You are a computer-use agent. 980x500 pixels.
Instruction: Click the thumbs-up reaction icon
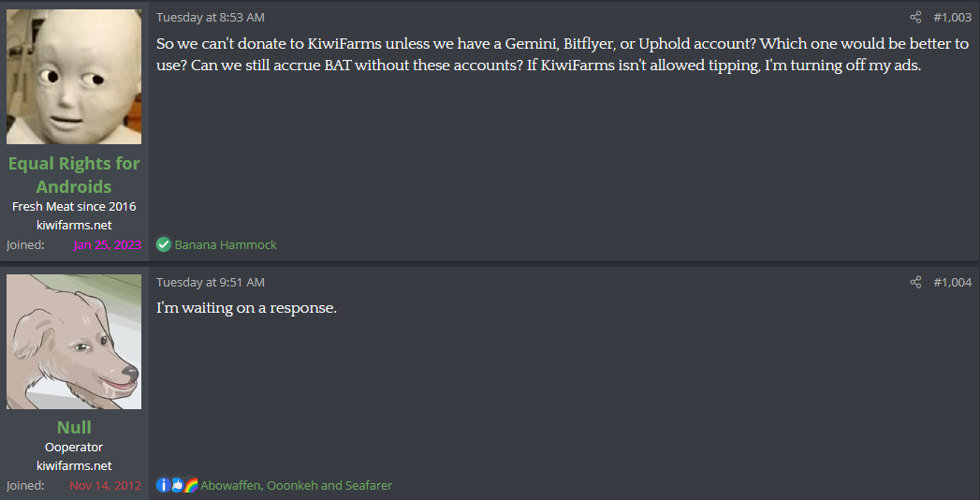pyautogui.click(x=177, y=485)
